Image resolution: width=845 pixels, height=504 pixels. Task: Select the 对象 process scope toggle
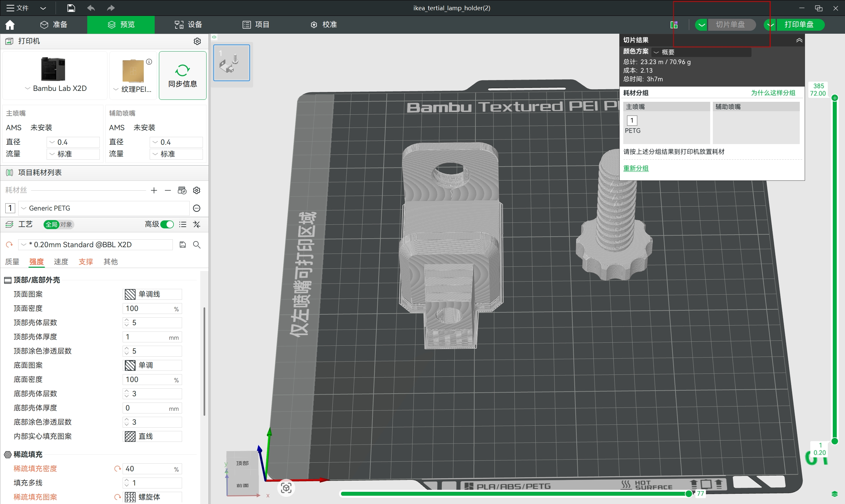66,224
